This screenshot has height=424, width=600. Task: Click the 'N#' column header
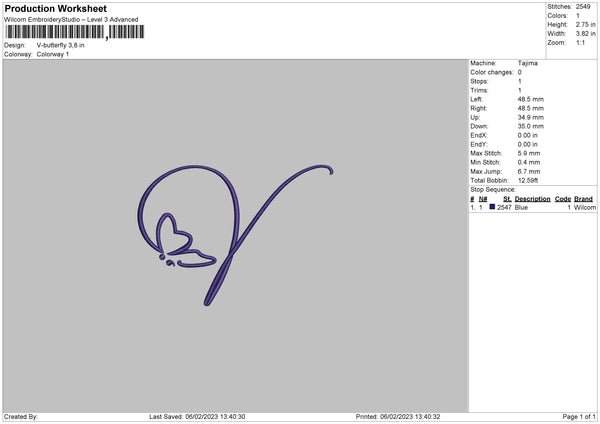click(483, 199)
